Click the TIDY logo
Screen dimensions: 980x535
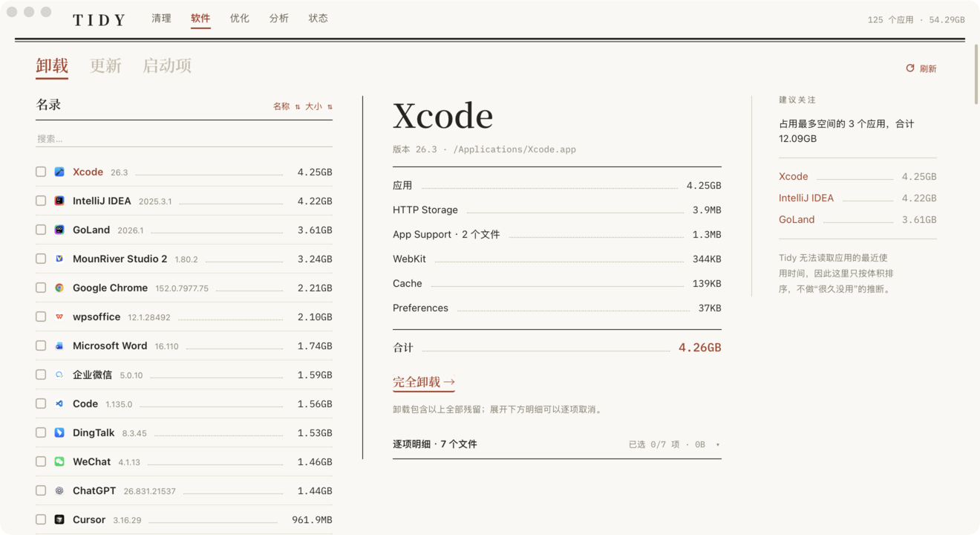pyautogui.click(x=99, y=20)
